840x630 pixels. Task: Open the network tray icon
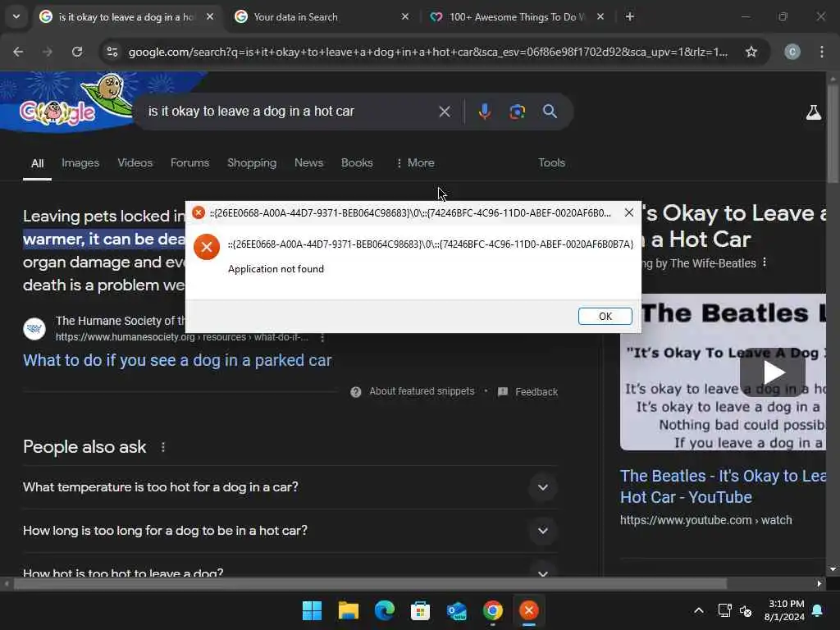tap(724, 610)
